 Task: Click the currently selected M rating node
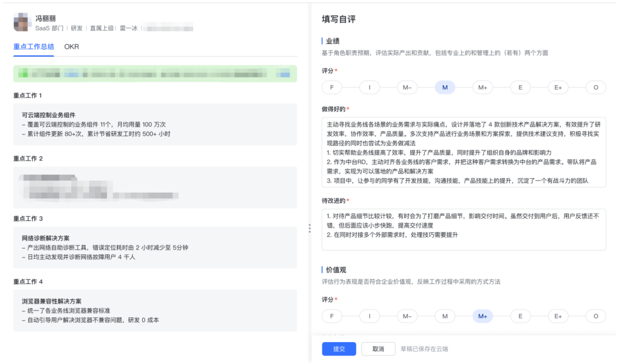tap(444, 87)
